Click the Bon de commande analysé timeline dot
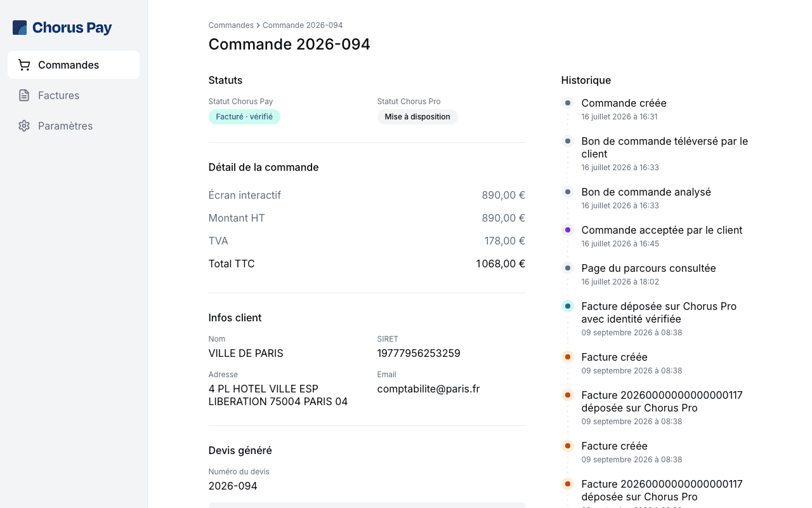Screen dimensions: 812x508 (568, 192)
